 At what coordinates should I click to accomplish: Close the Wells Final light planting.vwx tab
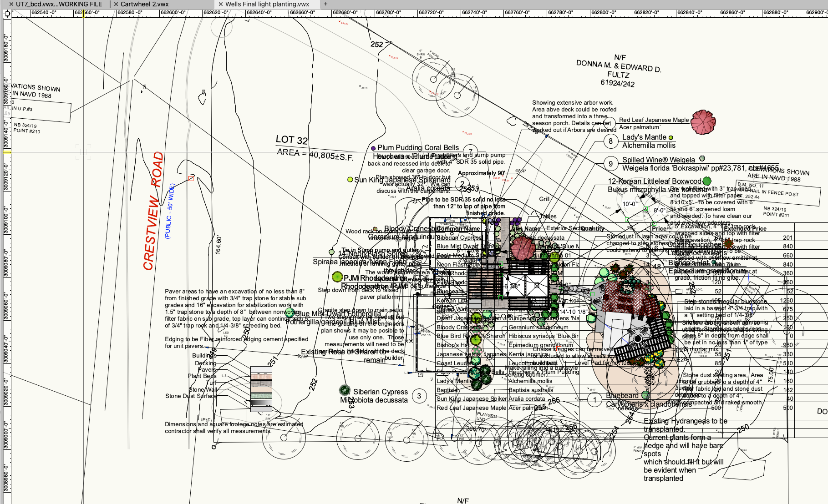(x=221, y=4)
